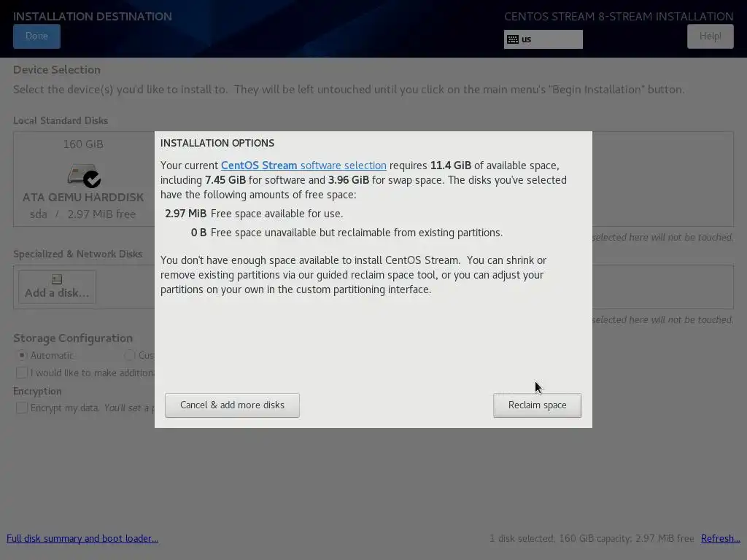Click the us keyboard layout indicator
Viewport: 747px width, 560px height.
coord(543,39)
